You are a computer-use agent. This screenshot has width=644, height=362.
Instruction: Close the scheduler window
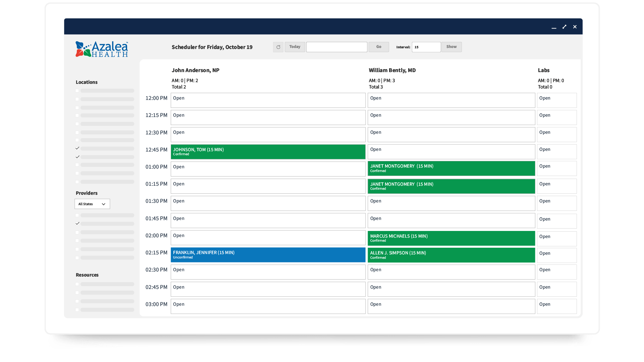[x=575, y=27]
